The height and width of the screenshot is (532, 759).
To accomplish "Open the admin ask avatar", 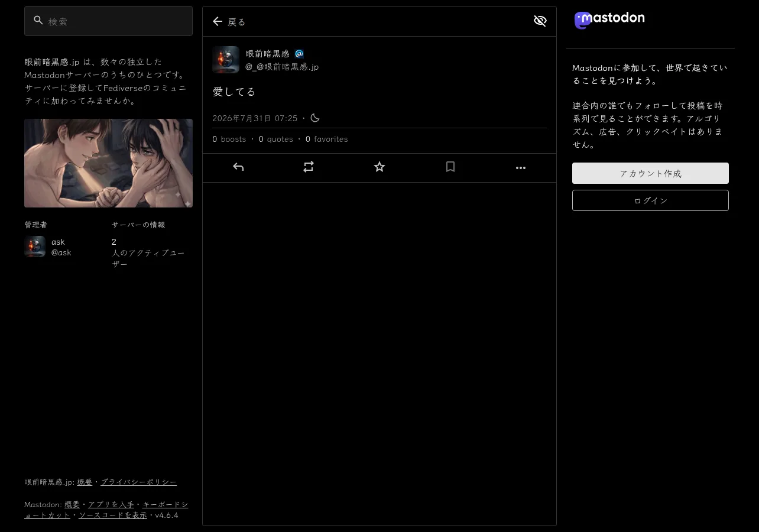I will tap(35, 246).
